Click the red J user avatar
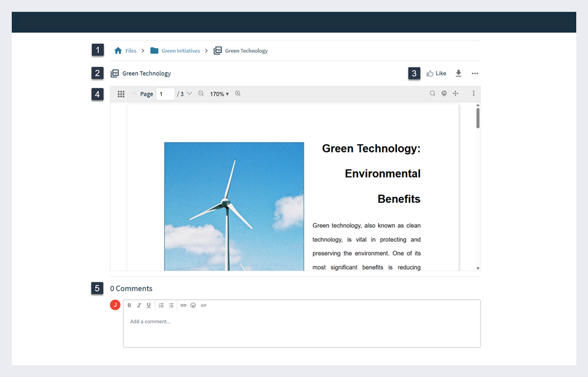The image size is (588, 377). (115, 305)
